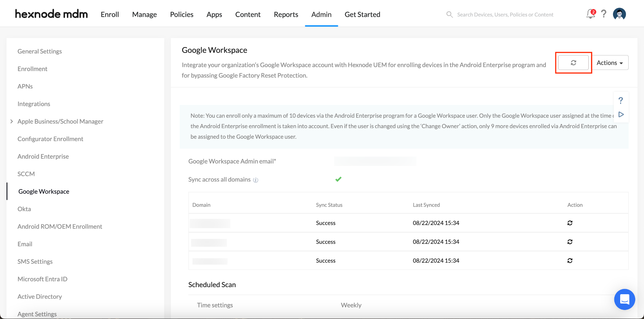Screen dimensions: 644x319
Task: Open APNs in sidebar
Action: click(x=25, y=86)
